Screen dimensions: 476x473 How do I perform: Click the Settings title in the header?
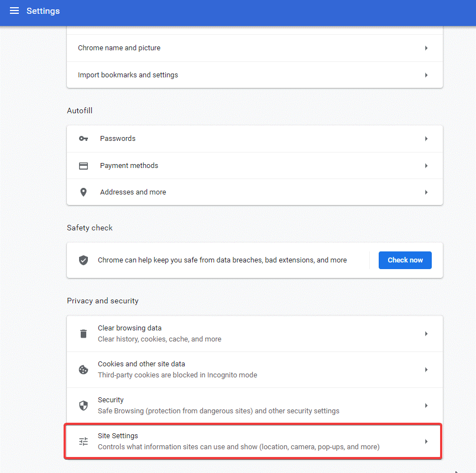tap(43, 10)
